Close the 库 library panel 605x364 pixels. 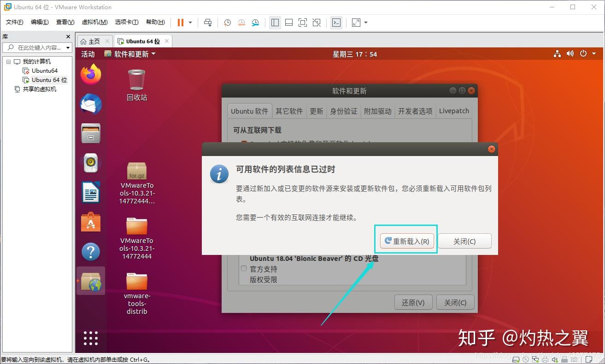[68, 37]
